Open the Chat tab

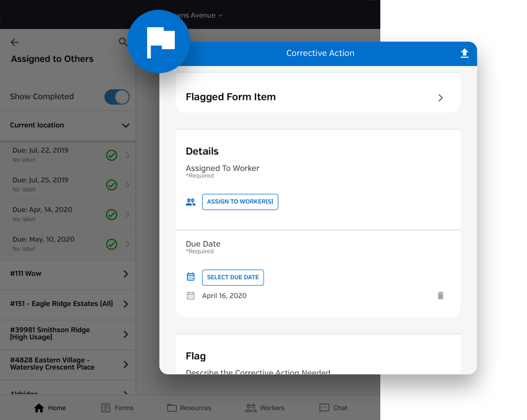click(x=333, y=408)
